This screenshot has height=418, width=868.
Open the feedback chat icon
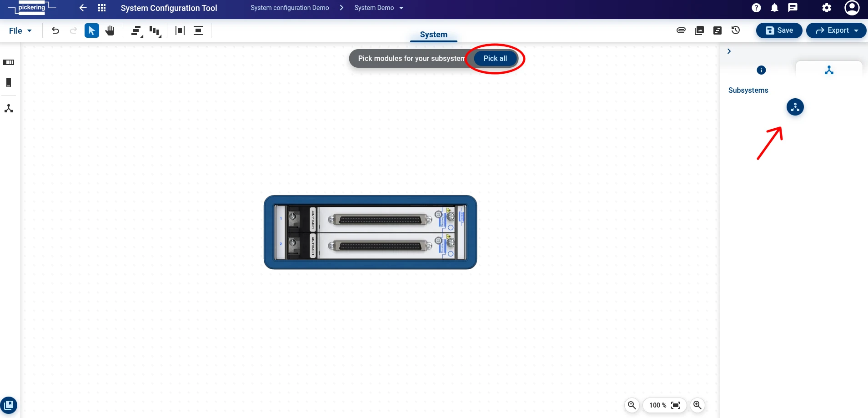(793, 8)
